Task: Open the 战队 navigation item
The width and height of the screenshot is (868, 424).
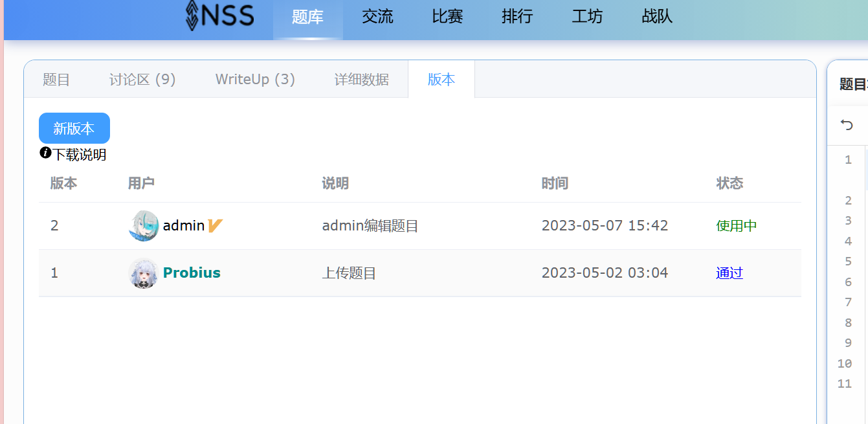Action: [x=657, y=17]
